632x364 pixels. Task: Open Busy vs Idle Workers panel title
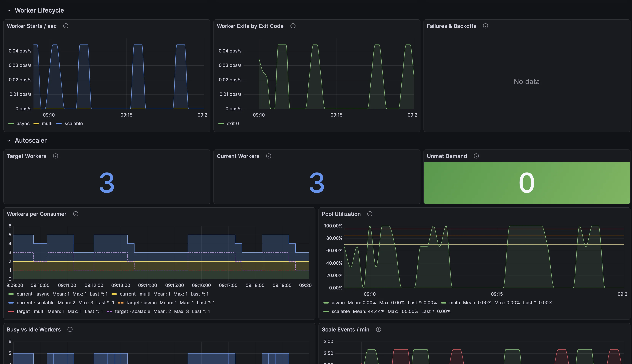coord(34,330)
